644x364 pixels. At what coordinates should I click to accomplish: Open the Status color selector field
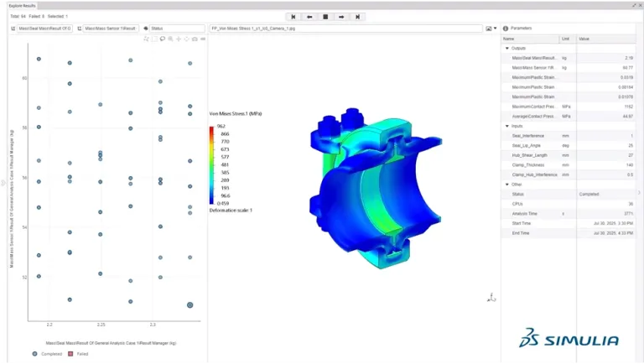(177, 29)
